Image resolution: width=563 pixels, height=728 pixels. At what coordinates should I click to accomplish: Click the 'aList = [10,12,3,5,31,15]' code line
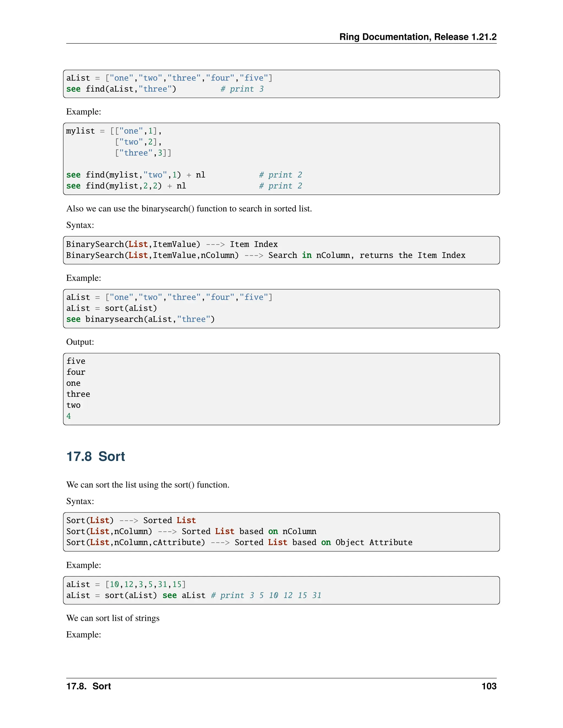[126, 584]
